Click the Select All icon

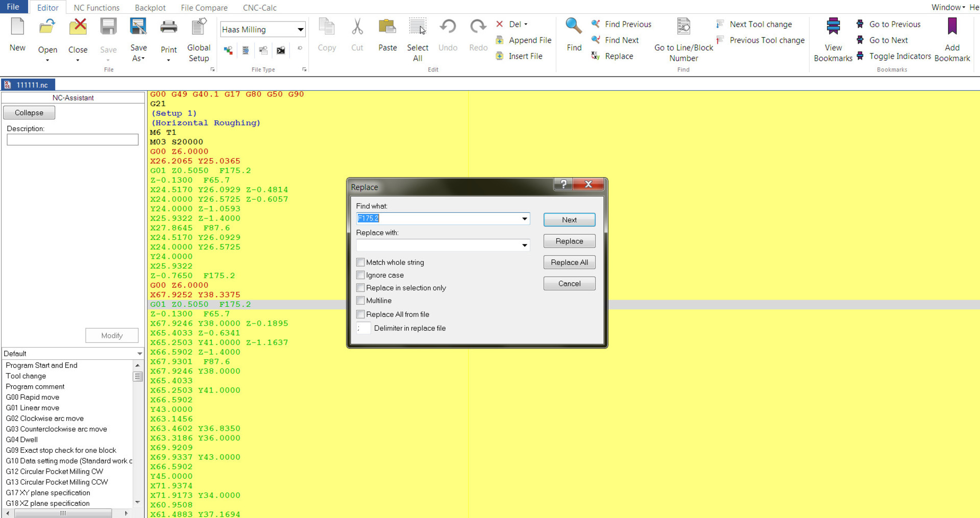point(418,27)
